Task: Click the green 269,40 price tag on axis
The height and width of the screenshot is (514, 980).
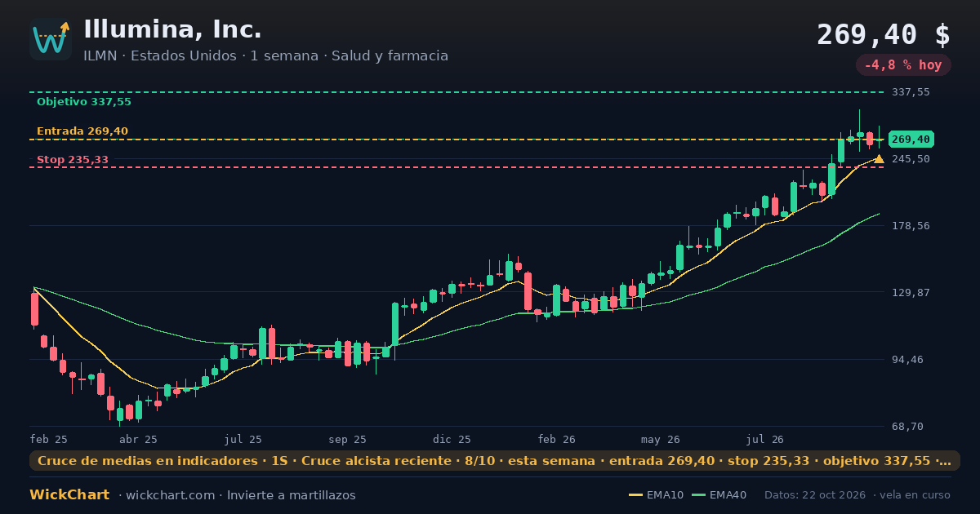Action: click(x=911, y=140)
